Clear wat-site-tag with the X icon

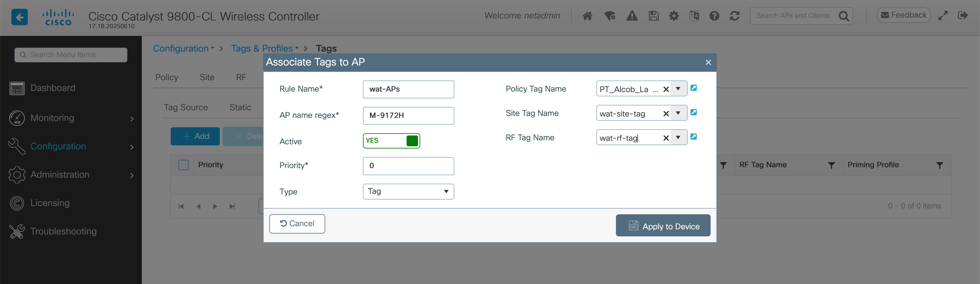point(666,113)
